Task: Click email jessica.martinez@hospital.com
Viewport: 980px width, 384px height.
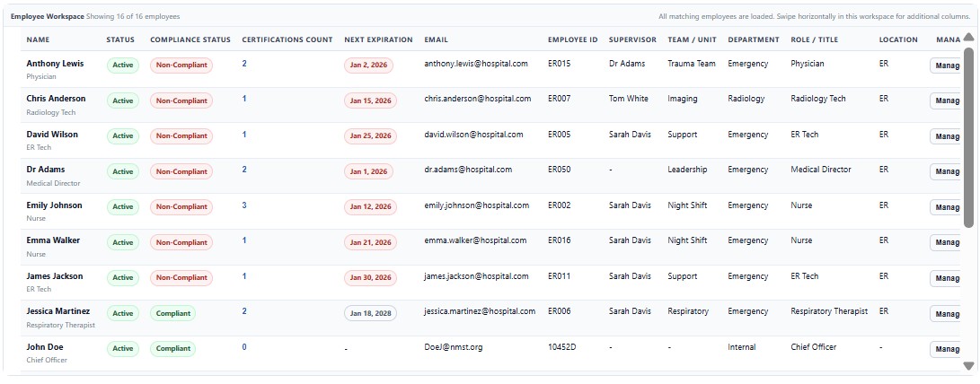Action: 480,311
